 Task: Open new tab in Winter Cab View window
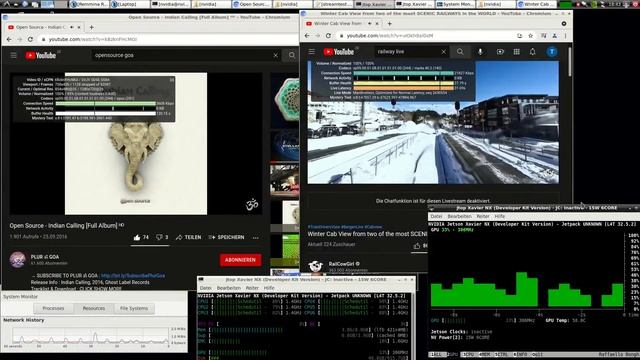pos(389,24)
